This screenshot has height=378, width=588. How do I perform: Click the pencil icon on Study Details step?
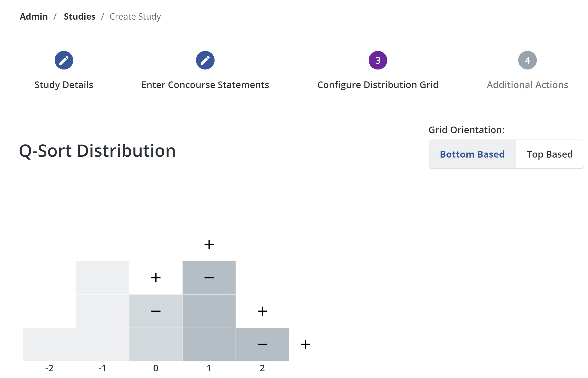(64, 60)
